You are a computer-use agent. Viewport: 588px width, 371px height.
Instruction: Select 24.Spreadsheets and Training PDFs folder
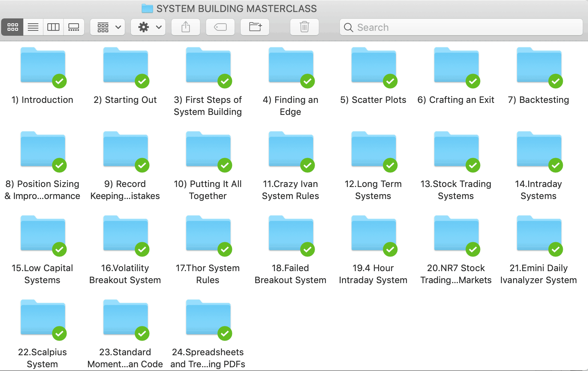208,318
